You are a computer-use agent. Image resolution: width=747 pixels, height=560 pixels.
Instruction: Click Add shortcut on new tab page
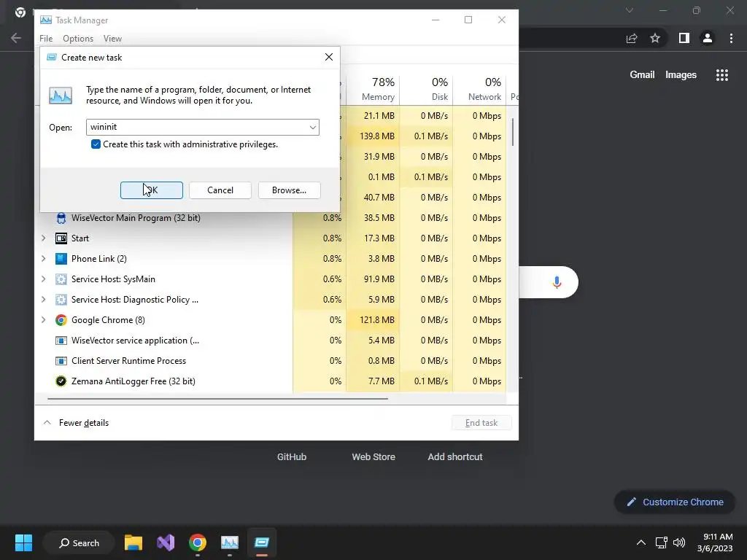point(455,456)
